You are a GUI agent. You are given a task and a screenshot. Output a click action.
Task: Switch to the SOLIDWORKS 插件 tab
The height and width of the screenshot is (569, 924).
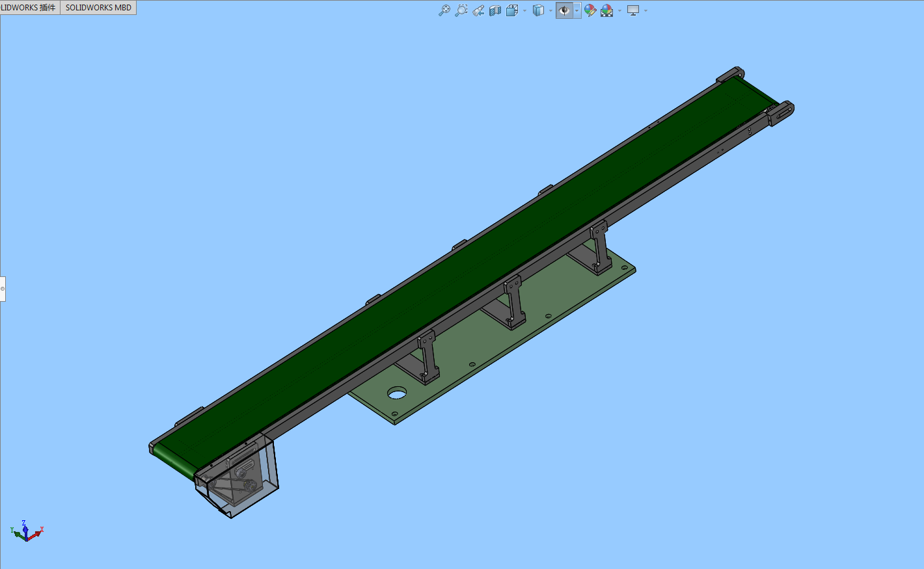click(x=30, y=8)
